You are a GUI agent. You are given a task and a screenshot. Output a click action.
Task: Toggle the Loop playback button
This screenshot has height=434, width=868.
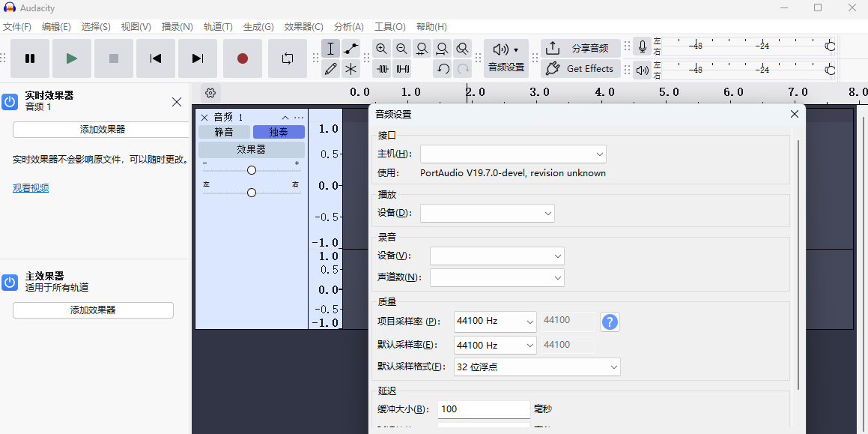[288, 58]
